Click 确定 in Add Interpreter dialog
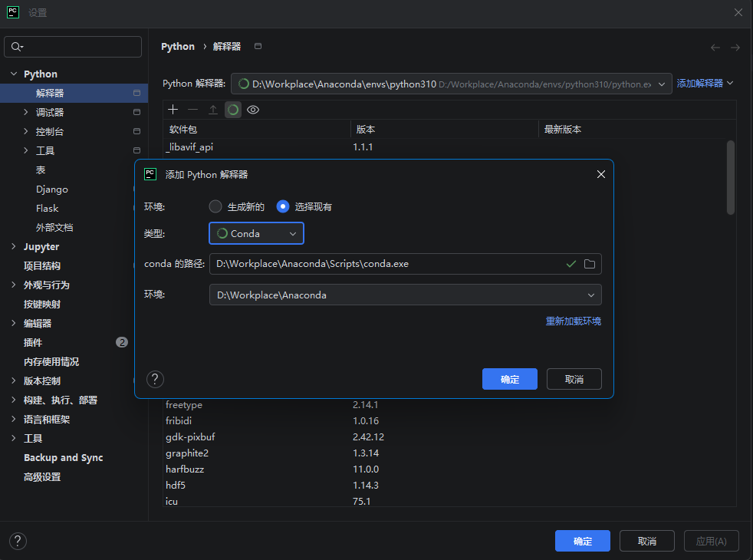 pos(509,380)
